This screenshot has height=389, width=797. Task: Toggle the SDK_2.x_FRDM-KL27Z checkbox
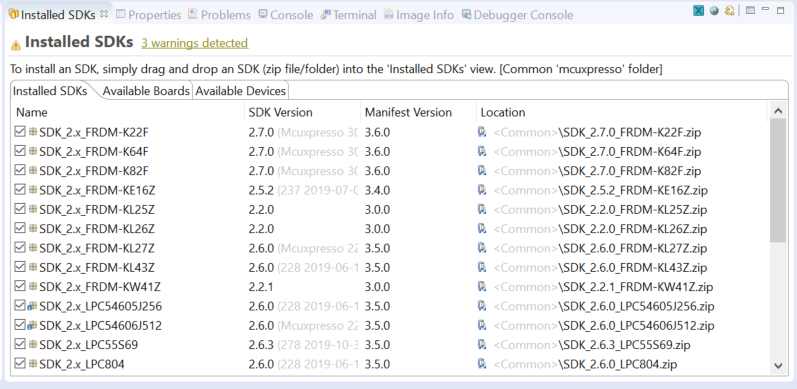tap(20, 248)
